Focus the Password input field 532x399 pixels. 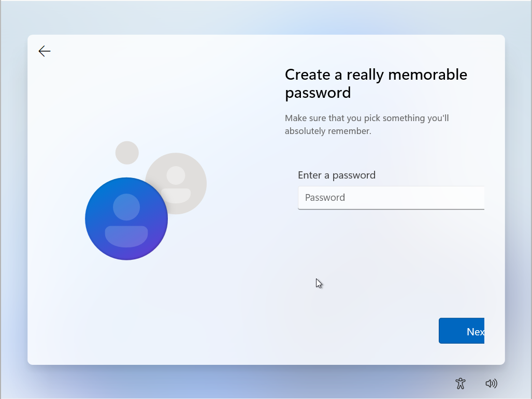pyautogui.click(x=391, y=198)
